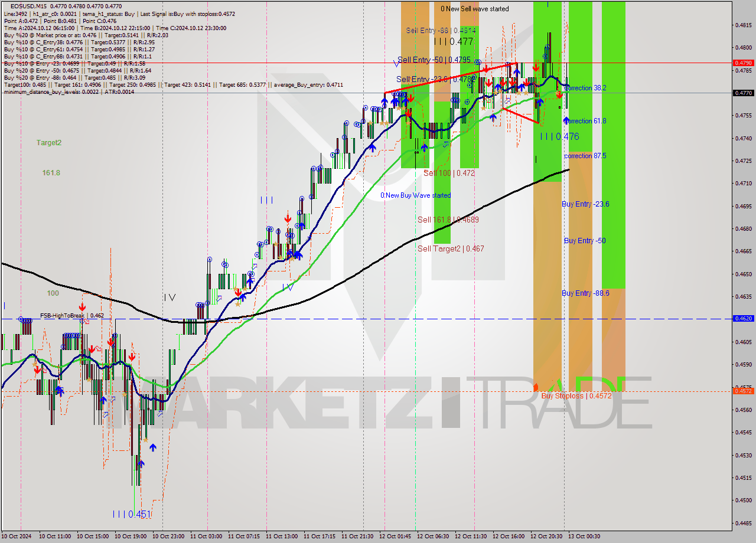Select the '11 Oct 07:15' time axis label
Image resolution: width=756 pixels, height=543 pixels.
pyautogui.click(x=244, y=537)
